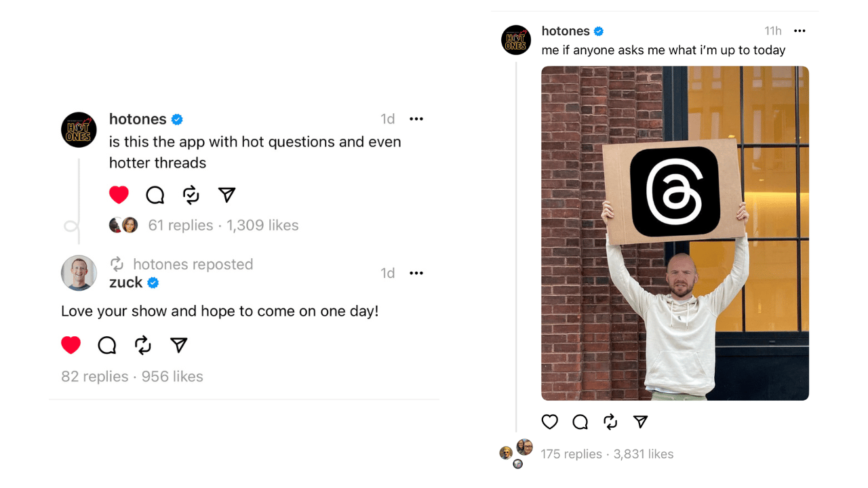The height and width of the screenshot is (488, 868).
Task: View 175 replies on the photo post
Action: click(571, 454)
